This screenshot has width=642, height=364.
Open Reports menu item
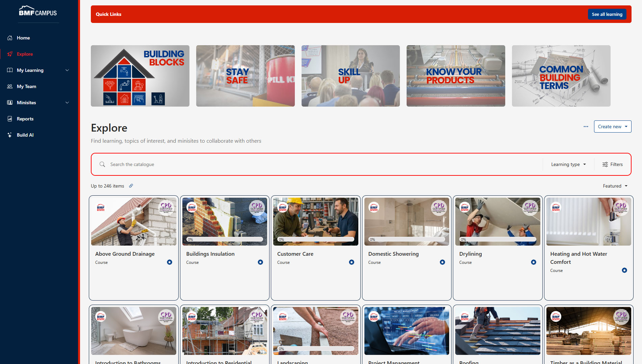coord(25,119)
